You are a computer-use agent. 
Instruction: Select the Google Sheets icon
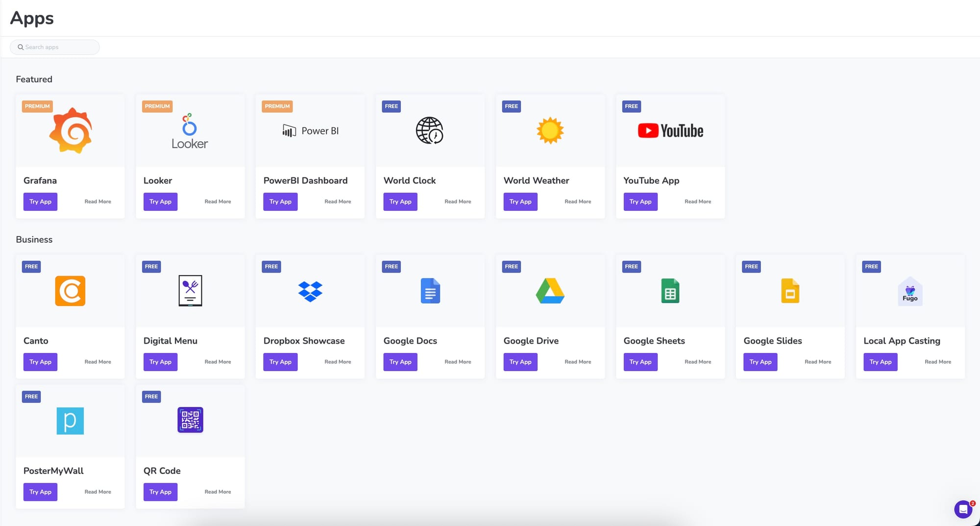[670, 291]
